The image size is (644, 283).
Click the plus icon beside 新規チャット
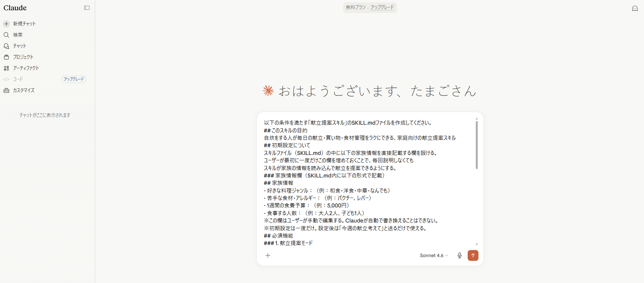click(6, 24)
